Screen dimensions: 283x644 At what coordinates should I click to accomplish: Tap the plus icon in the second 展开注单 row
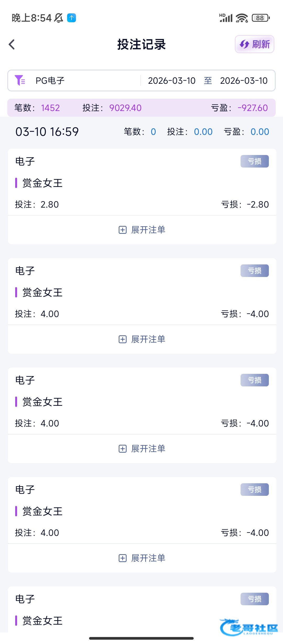point(123,339)
